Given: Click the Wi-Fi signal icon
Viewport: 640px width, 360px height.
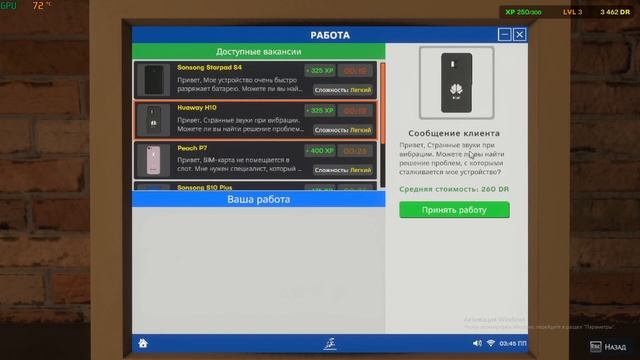Looking at the screenshot, I should pyautogui.click(x=491, y=343).
